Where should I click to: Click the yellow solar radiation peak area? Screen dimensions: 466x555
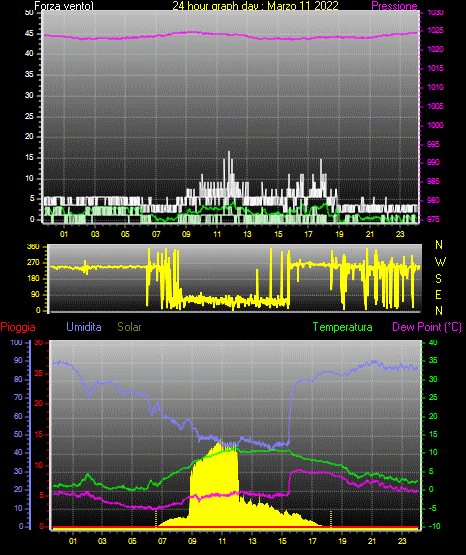pos(214,488)
